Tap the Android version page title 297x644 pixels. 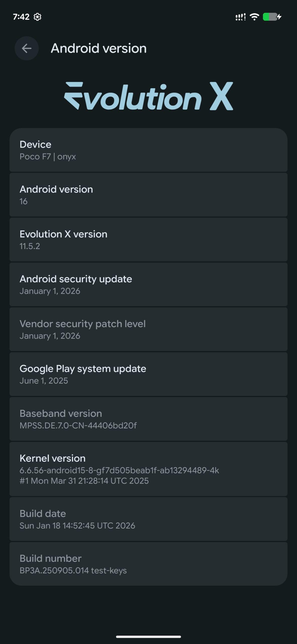[99, 48]
